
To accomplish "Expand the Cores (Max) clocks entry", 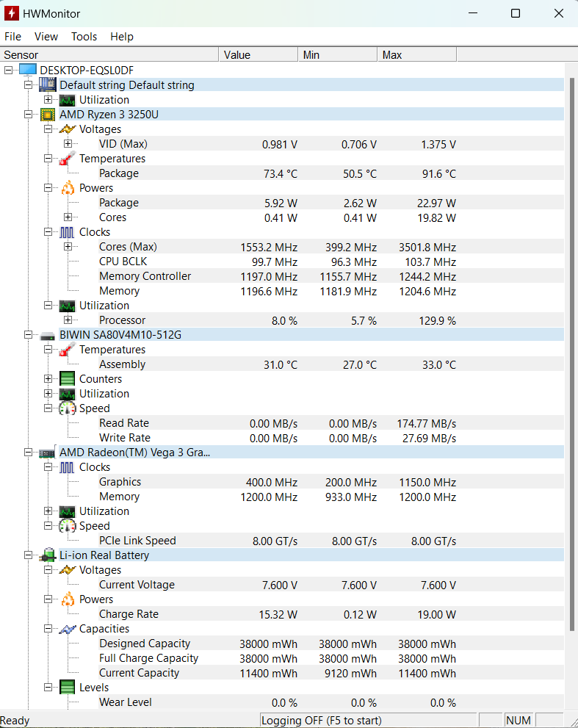I will (x=68, y=247).
